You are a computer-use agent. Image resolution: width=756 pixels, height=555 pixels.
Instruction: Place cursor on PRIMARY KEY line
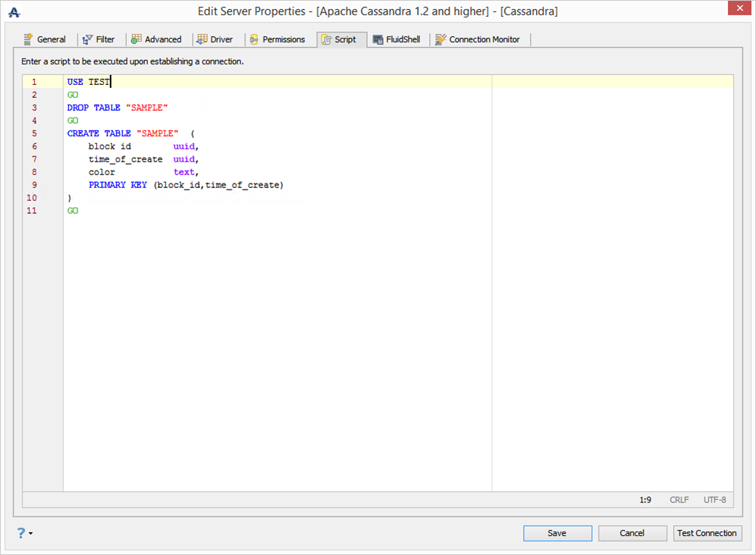click(x=186, y=185)
